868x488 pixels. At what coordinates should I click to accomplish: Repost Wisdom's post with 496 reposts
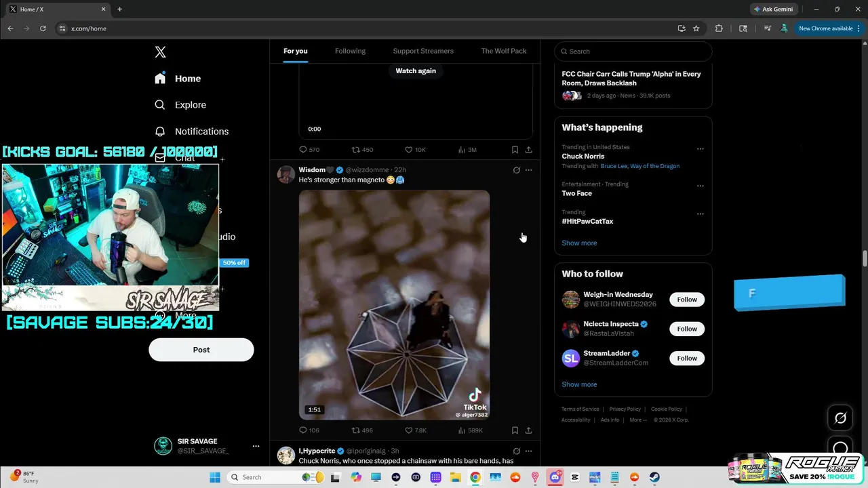(363, 430)
